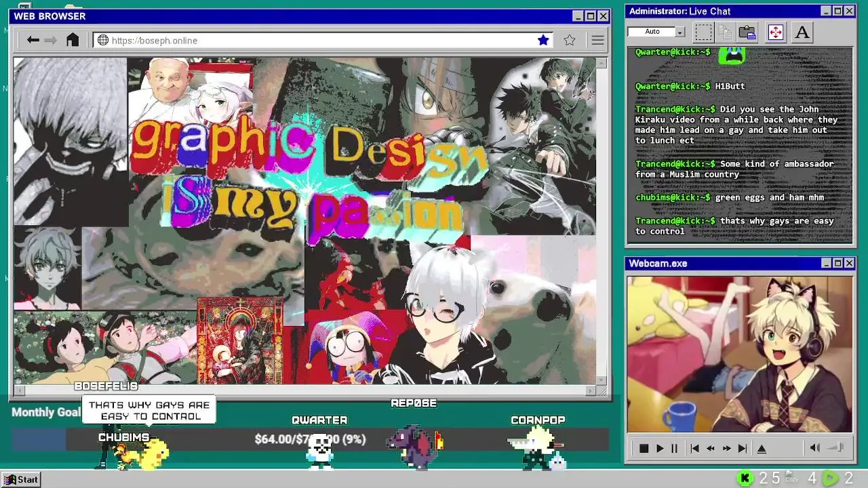Image resolution: width=868 pixels, height=488 pixels.
Task: Open the browser hamburger menu
Action: pyautogui.click(x=597, y=41)
